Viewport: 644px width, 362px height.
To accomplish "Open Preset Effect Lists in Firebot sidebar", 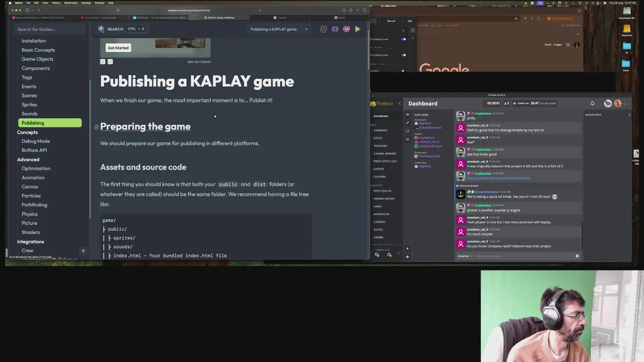I will [385, 161].
